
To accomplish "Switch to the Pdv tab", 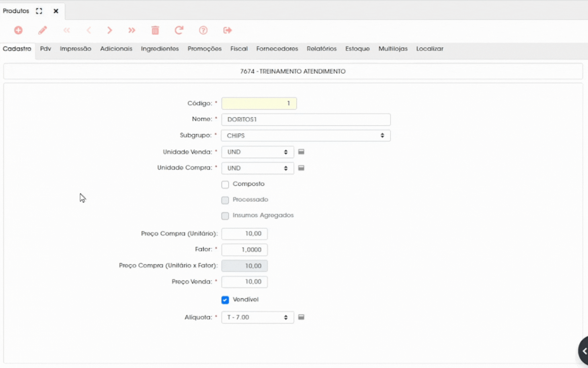I will point(45,49).
